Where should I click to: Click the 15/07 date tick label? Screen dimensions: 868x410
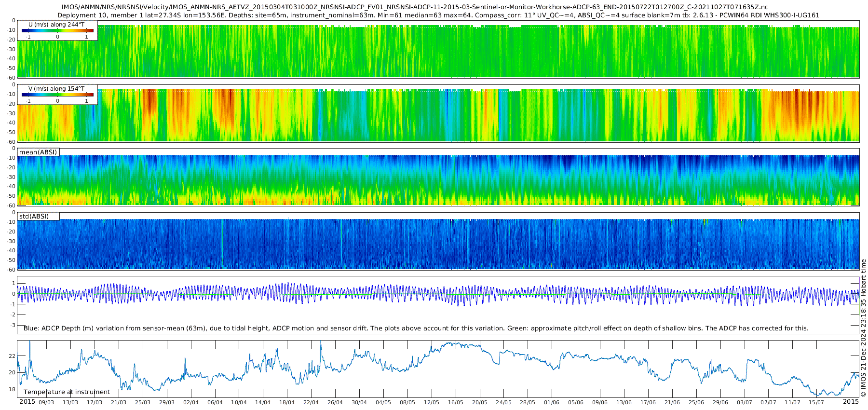tap(816, 403)
